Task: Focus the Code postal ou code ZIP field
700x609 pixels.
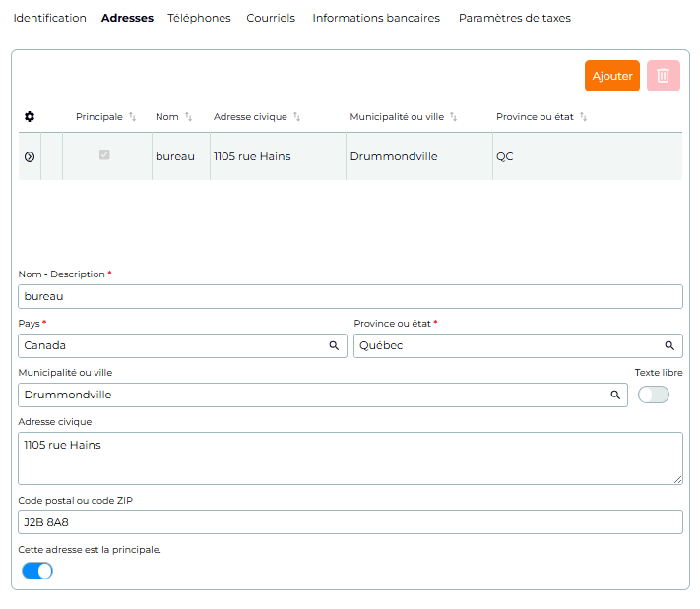Action: coord(350,522)
